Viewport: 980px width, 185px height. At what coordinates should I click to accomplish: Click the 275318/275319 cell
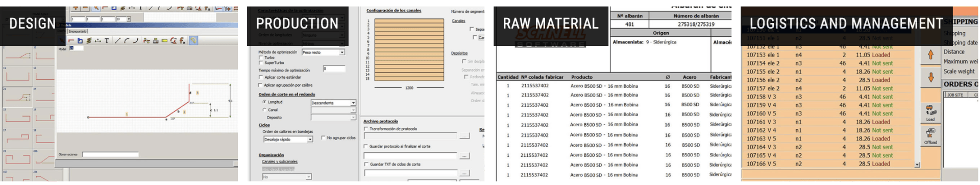coord(696,24)
